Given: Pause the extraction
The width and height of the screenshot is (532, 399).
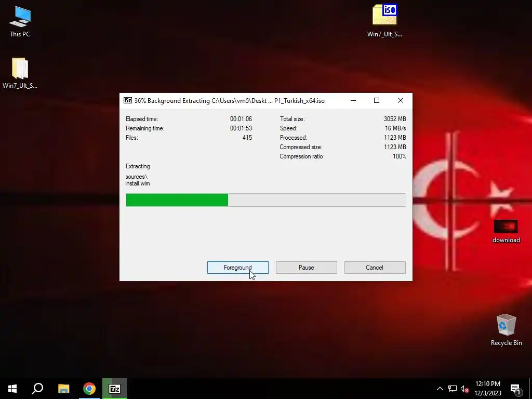Looking at the screenshot, I should click(306, 268).
